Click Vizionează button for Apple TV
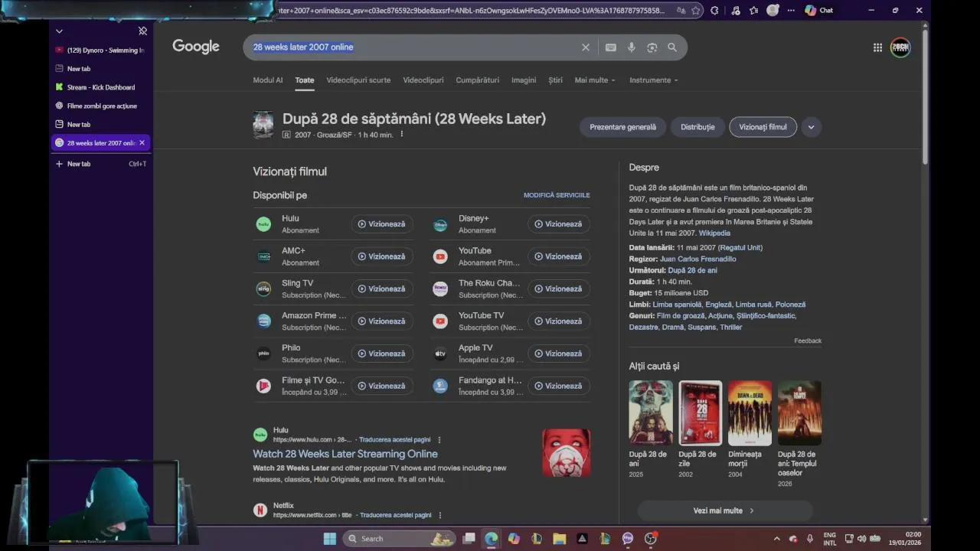 tap(559, 354)
